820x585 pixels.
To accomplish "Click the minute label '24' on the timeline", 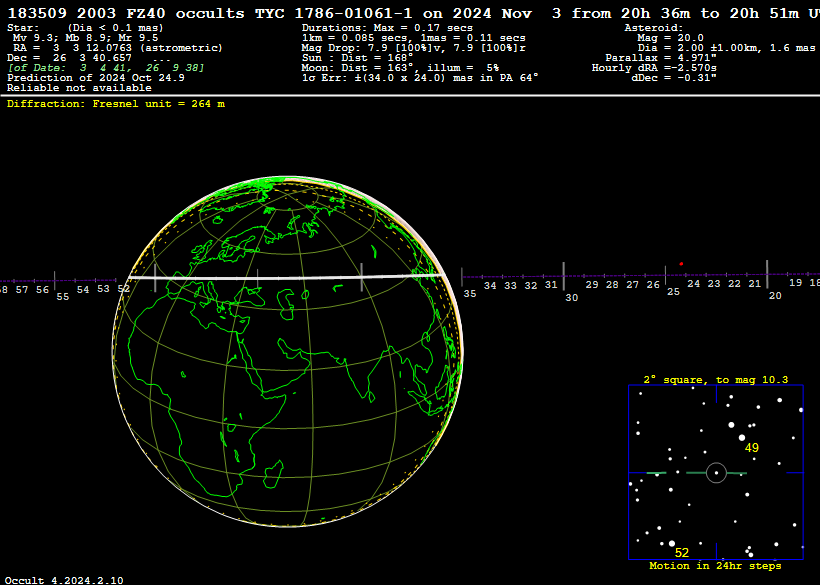I will coord(693,283).
